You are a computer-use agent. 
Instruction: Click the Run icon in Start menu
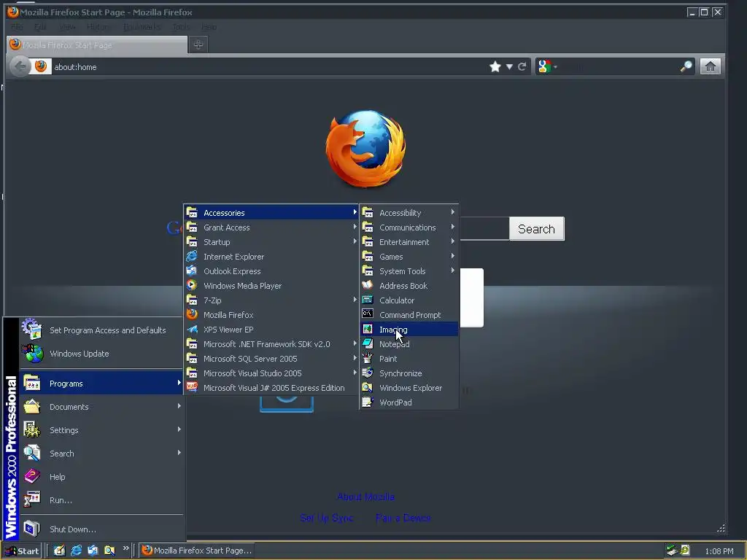[32, 499]
